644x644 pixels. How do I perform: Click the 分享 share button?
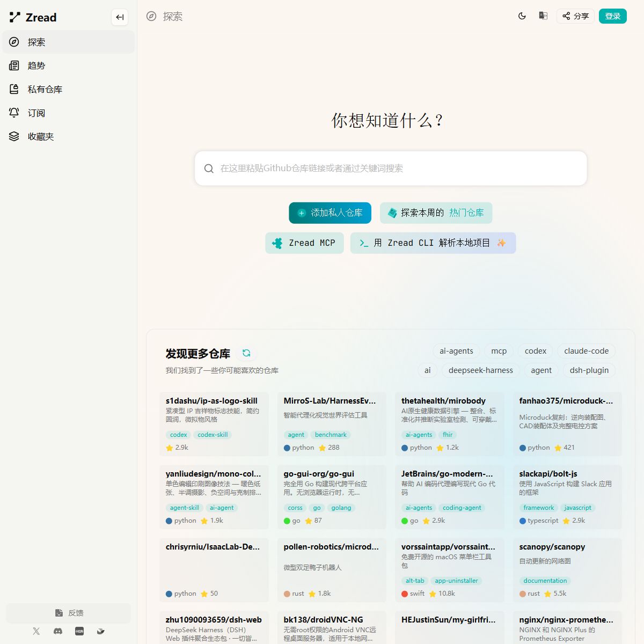coord(575,16)
